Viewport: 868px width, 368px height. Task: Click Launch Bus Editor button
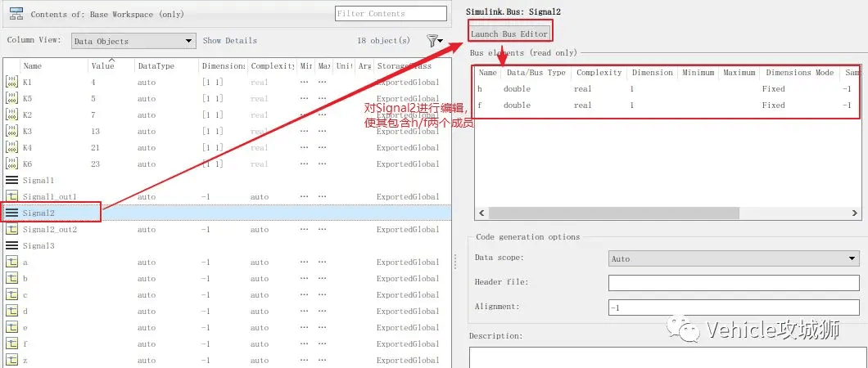pyautogui.click(x=509, y=34)
